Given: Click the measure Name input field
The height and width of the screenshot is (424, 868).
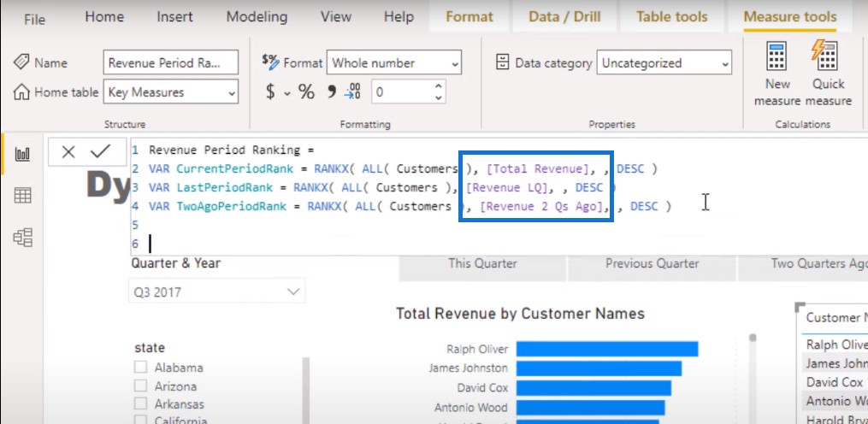Looking at the screenshot, I should (170, 62).
